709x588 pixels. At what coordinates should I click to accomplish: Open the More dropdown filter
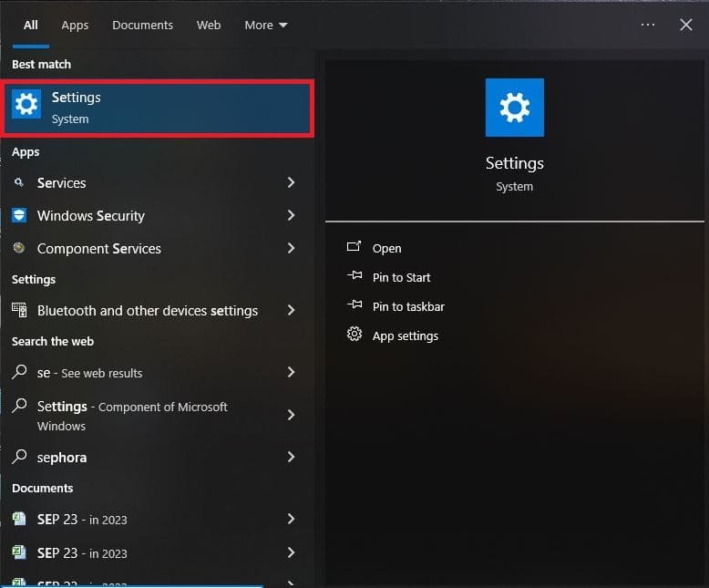click(265, 26)
